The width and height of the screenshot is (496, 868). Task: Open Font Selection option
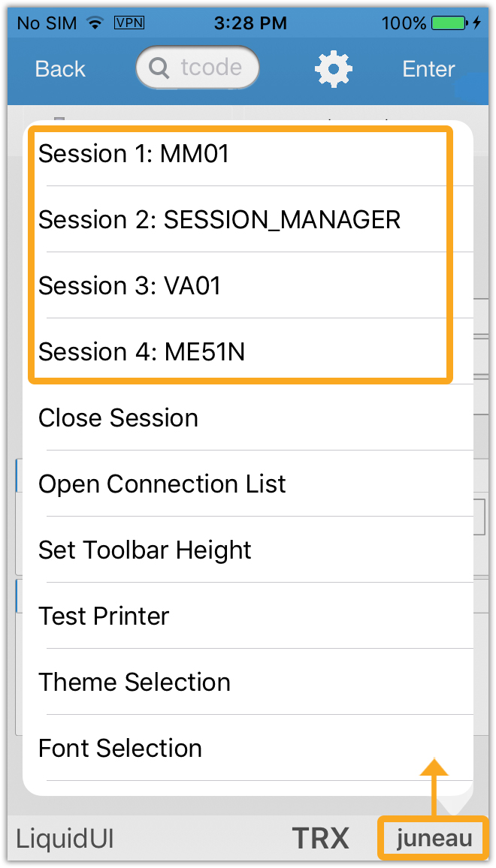pos(120,749)
